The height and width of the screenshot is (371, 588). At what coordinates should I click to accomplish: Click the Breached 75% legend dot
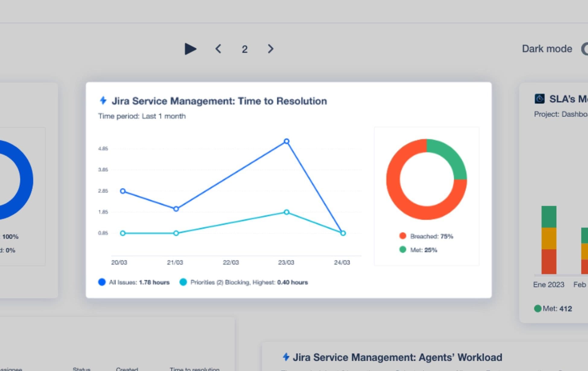402,236
